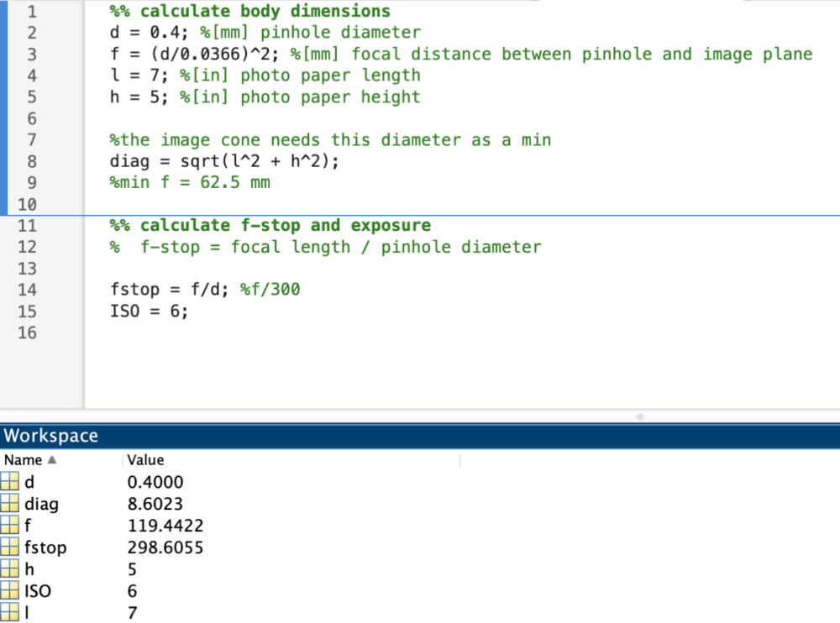Select the Workspace panel title bar
Viewport: 840px width, 623px height.
tap(420, 436)
